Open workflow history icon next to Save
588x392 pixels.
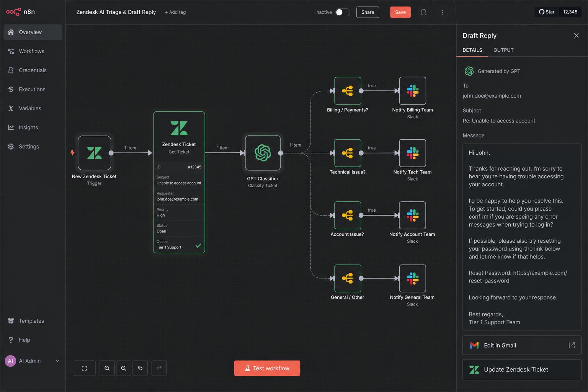click(x=424, y=12)
